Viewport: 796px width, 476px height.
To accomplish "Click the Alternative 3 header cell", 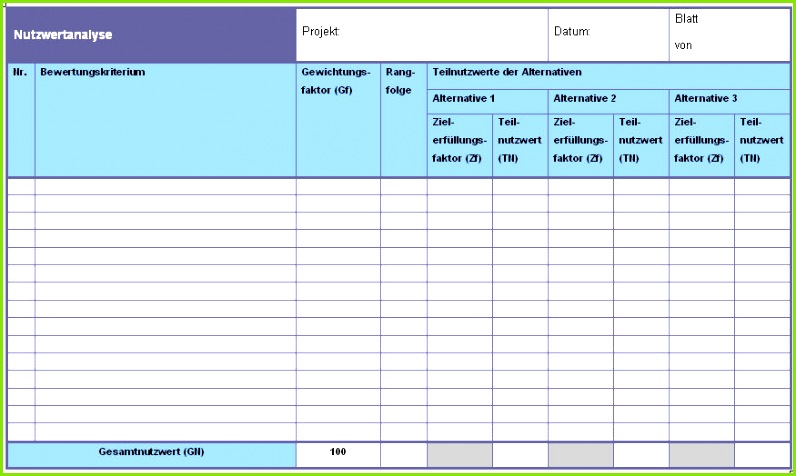I will click(x=729, y=99).
